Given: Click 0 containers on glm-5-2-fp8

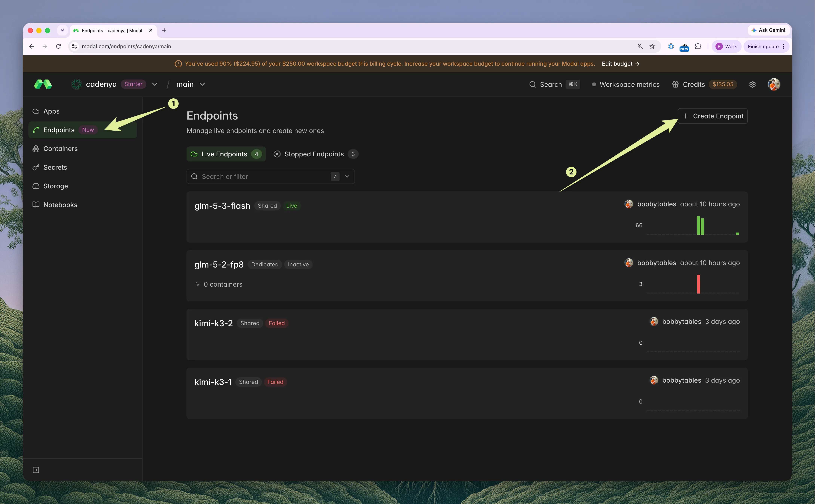Looking at the screenshot, I should click(218, 284).
